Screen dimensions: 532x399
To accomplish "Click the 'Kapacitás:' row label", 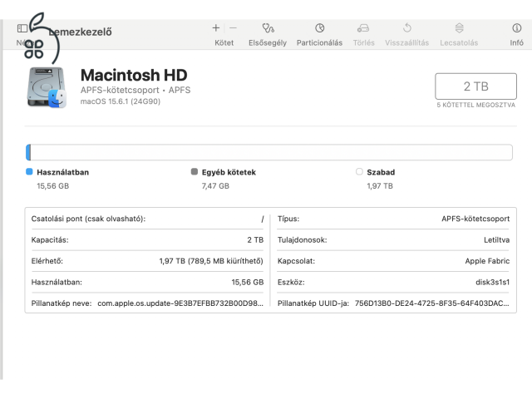I will coord(50,240).
